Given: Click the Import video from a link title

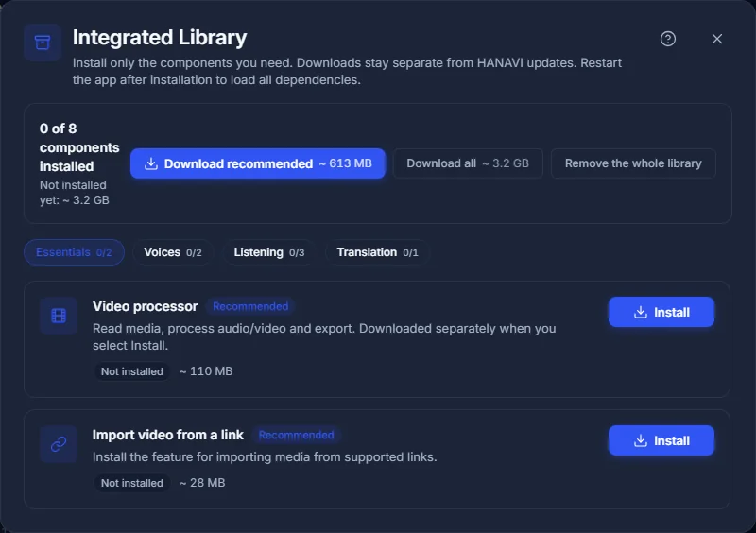Looking at the screenshot, I should click(168, 435).
